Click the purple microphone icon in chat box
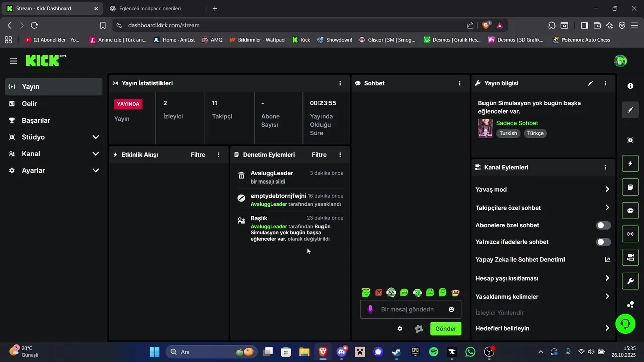 pyautogui.click(x=370, y=309)
